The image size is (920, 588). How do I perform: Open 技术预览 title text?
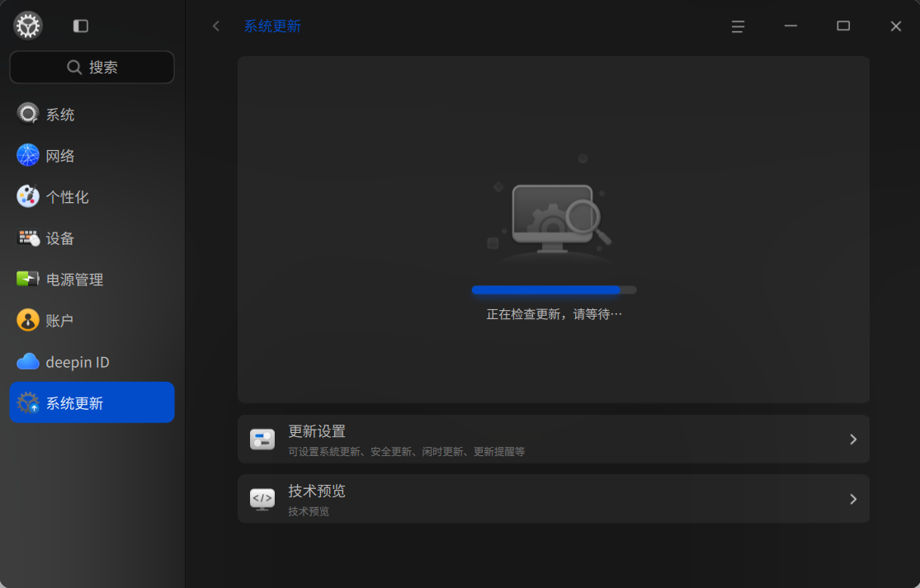(317, 491)
